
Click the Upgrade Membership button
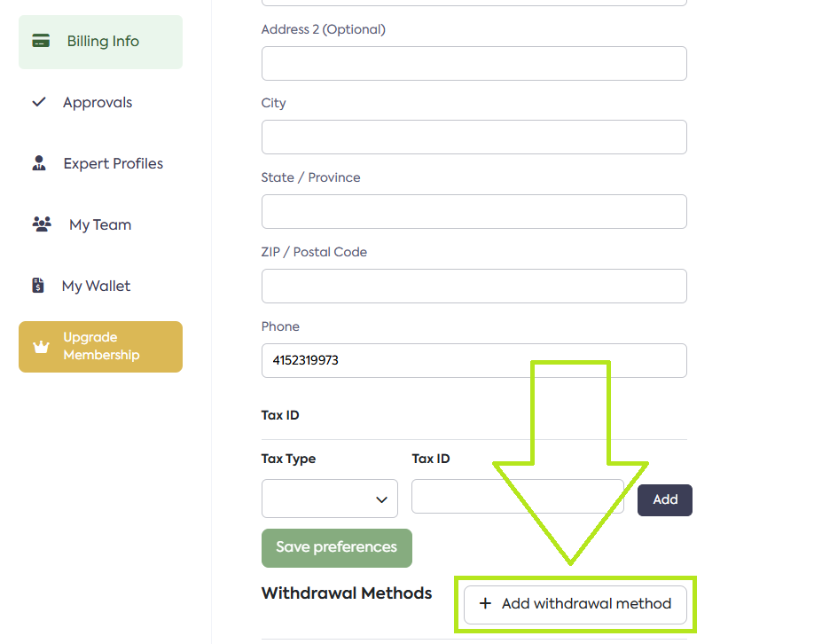tap(101, 347)
